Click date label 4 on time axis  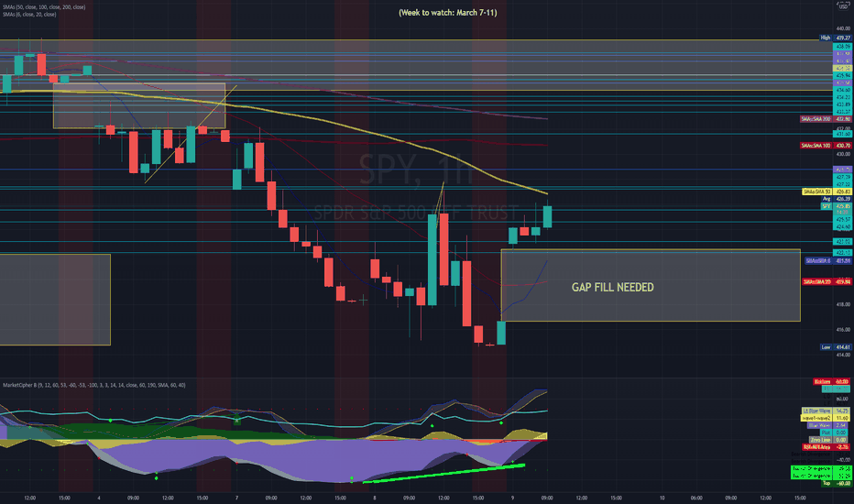tap(99, 498)
